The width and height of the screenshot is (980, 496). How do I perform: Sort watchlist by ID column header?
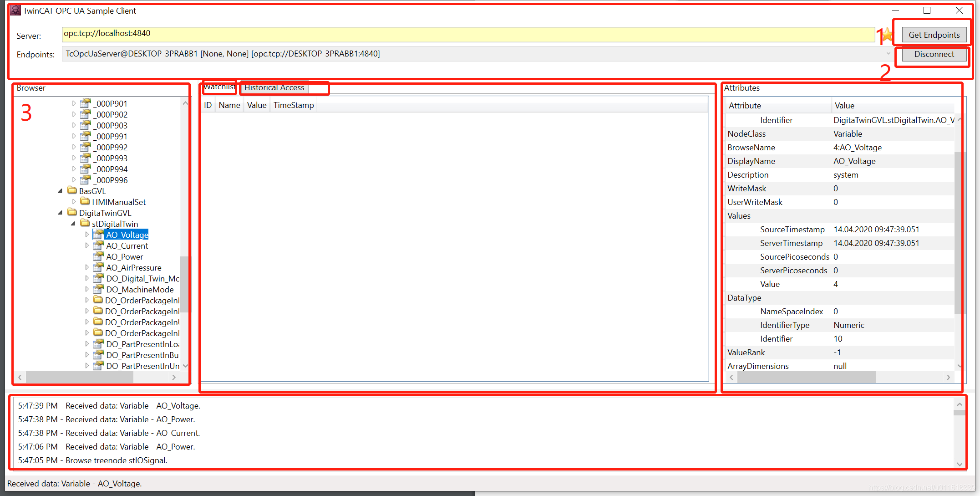(208, 105)
